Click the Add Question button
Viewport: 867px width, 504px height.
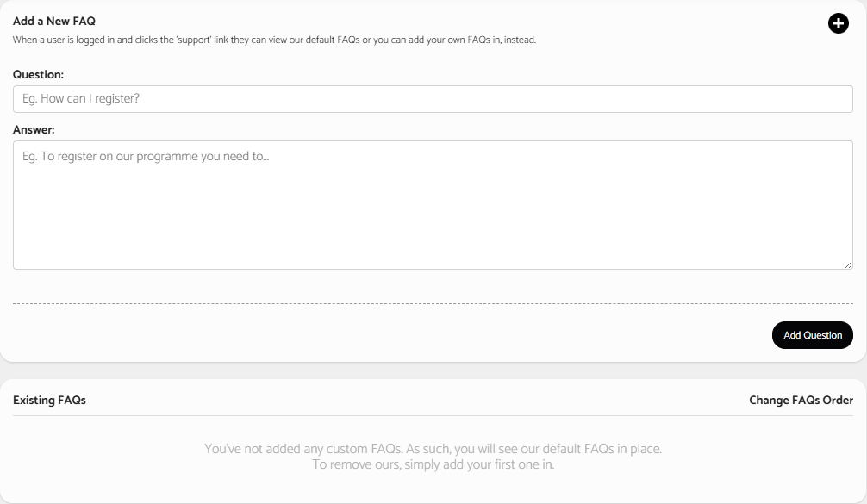[812, 335]
